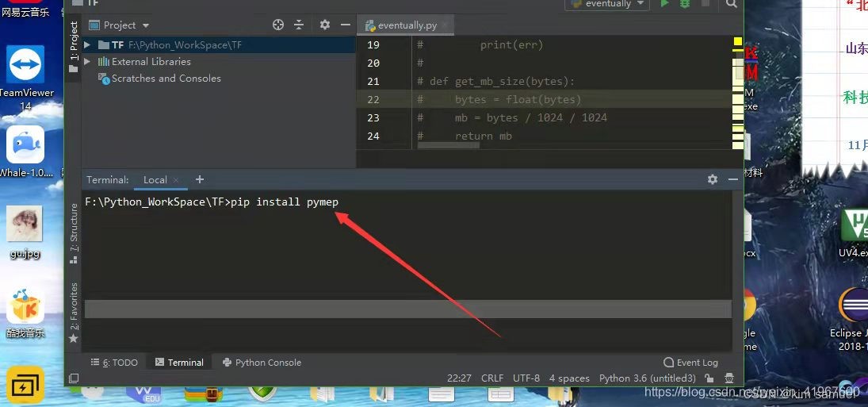Screen dimensions: 868x407
Task: Click line number 21 in gutter
Action: coord(373,82)
